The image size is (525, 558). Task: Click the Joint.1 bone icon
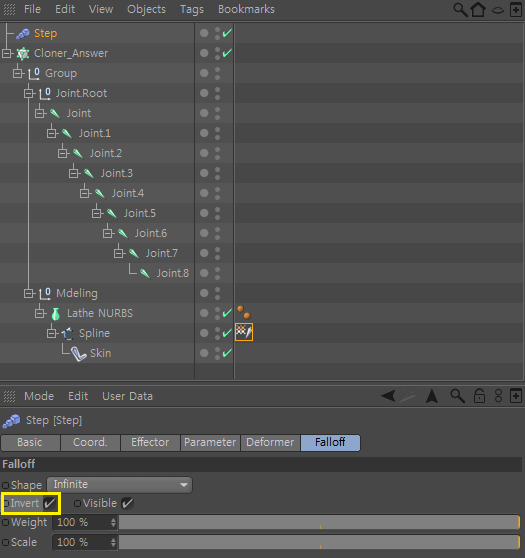point(67,133)
